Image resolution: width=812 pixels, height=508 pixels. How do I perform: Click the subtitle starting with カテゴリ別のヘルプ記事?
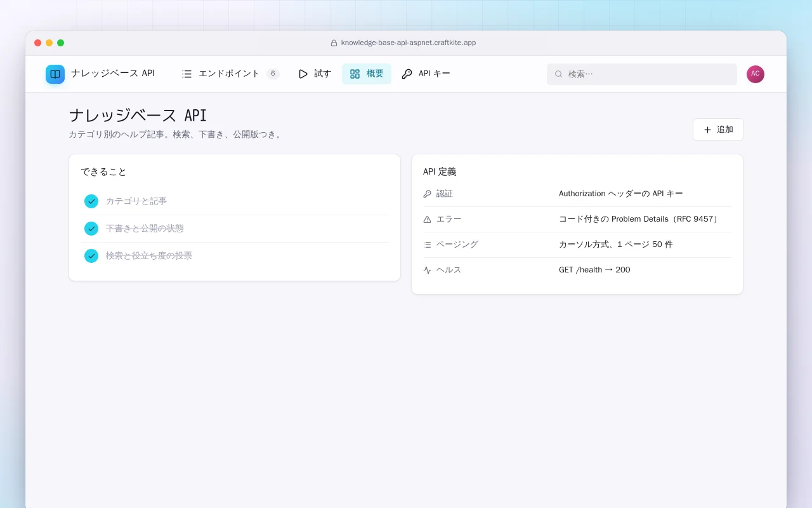(x=175, y=135)
